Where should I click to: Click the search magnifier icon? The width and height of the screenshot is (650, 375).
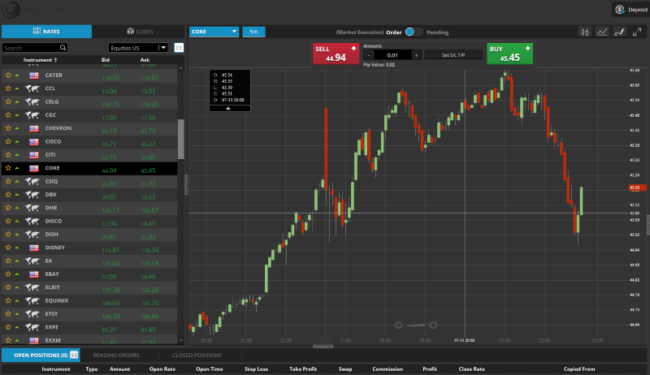click(63, 48)
